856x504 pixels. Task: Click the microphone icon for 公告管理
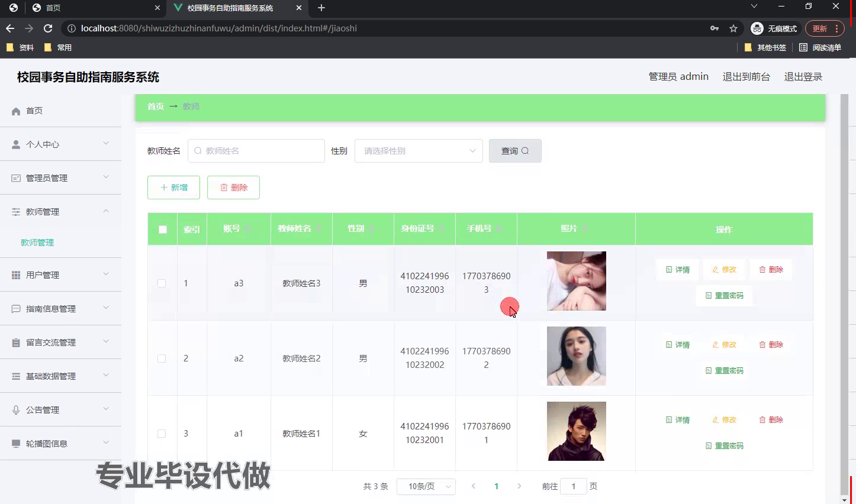click(16, 410)
